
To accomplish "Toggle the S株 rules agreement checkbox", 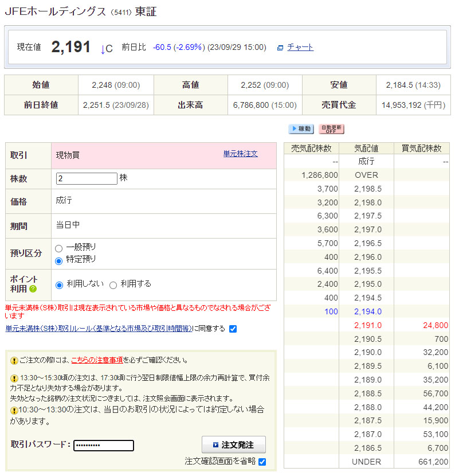I will [233, 329].
